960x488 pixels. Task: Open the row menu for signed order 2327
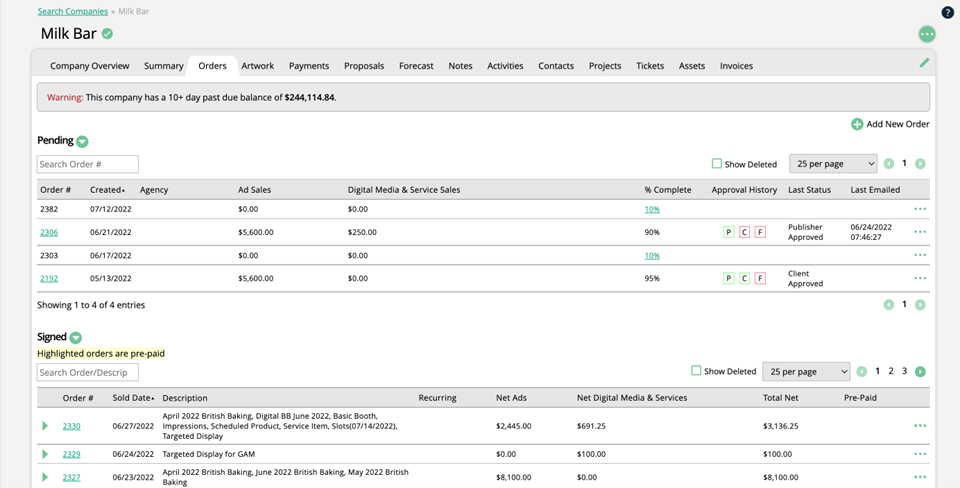tap(920, 477)
